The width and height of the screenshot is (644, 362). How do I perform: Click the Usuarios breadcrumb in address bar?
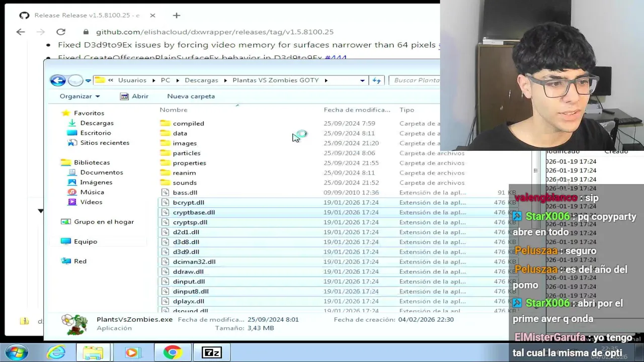(132, 80)
